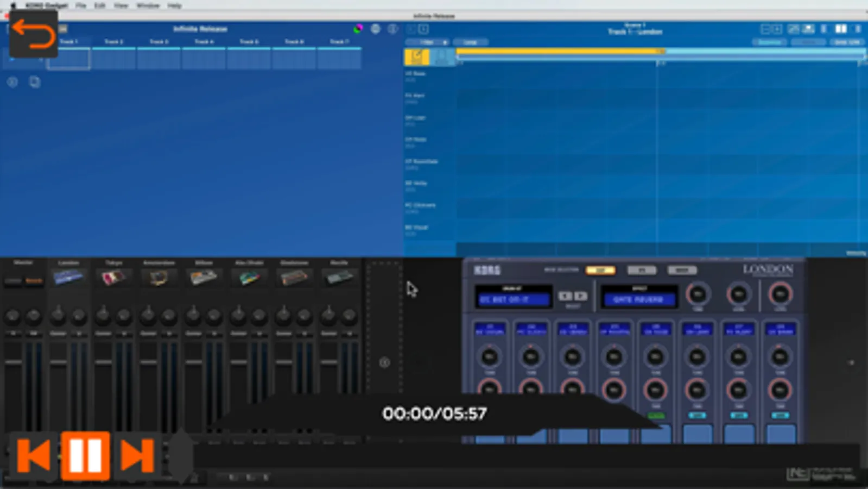Toggle the green button under fifth drum pad
868x489 pixels.
pyautogui.click(x=656, y=416)
